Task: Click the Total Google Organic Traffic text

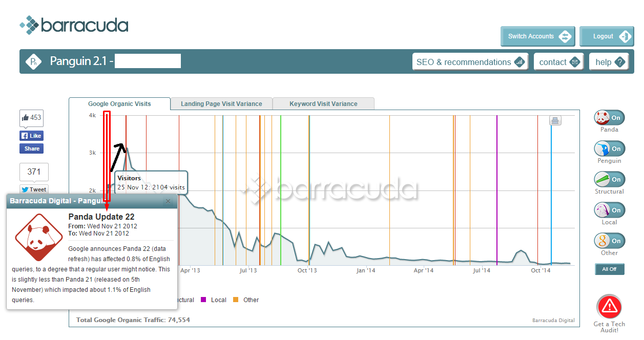Action: pos(133,320)
